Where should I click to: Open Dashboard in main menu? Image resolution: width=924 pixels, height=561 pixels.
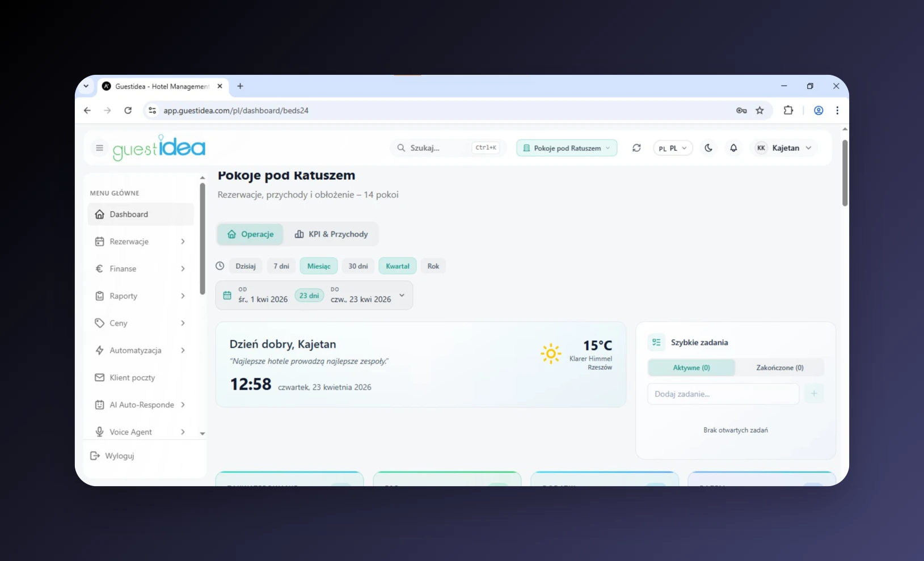(x=141, y=214)
